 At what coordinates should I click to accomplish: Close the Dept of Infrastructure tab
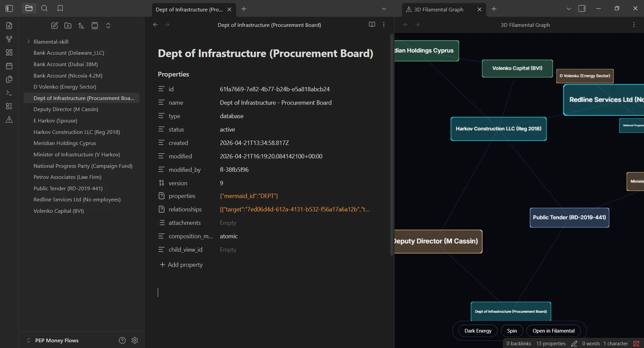[229, 9]
